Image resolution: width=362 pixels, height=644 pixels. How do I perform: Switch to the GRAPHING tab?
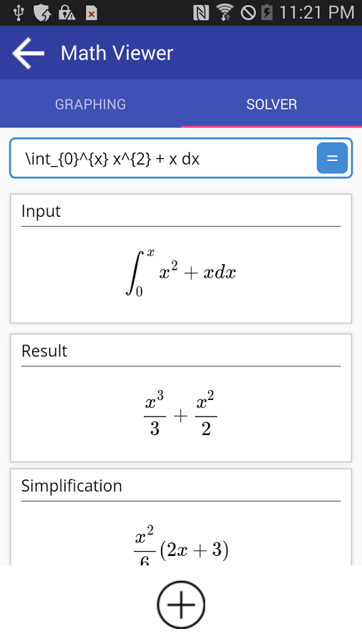click(x=90, y=104)
